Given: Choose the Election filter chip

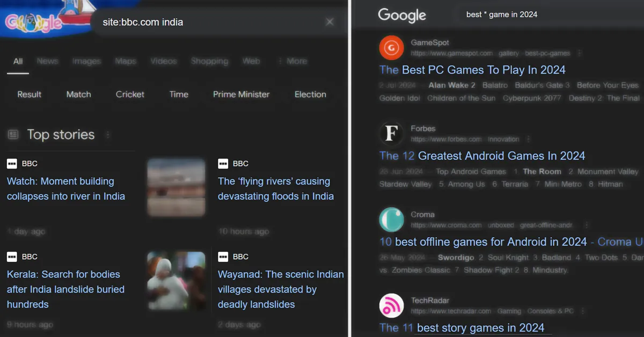Looking at the screenshot, I should [310, 94].
